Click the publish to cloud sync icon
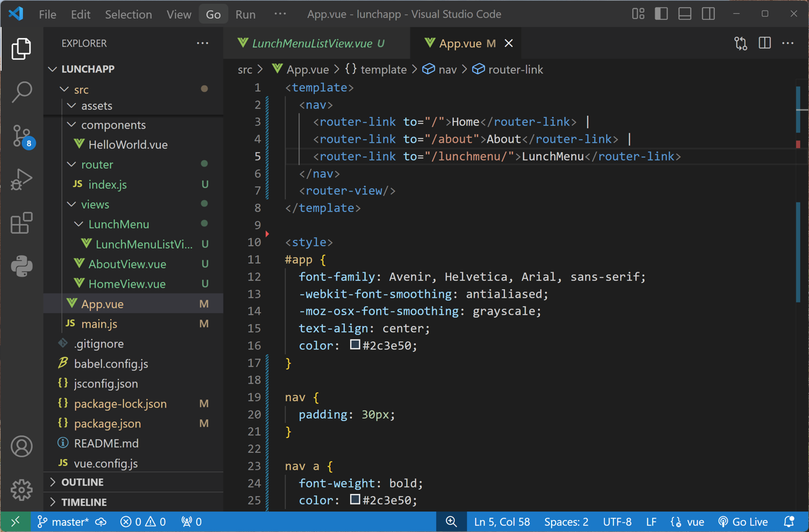809x532 pixels. 101,522
